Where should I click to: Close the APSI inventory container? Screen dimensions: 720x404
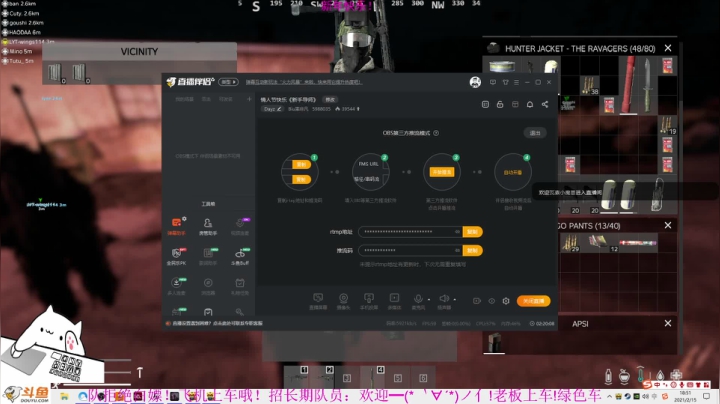pos(668,324)
